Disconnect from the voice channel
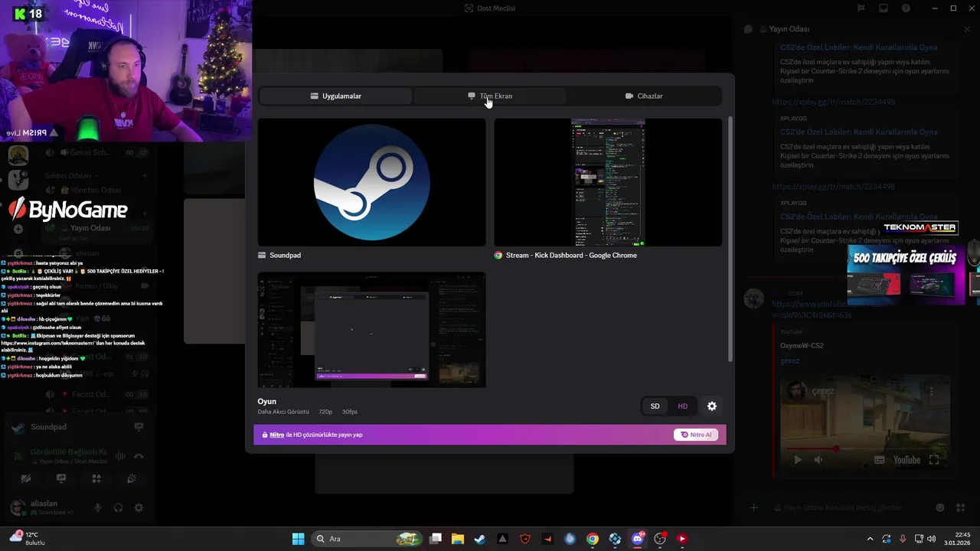 (139, 456)
